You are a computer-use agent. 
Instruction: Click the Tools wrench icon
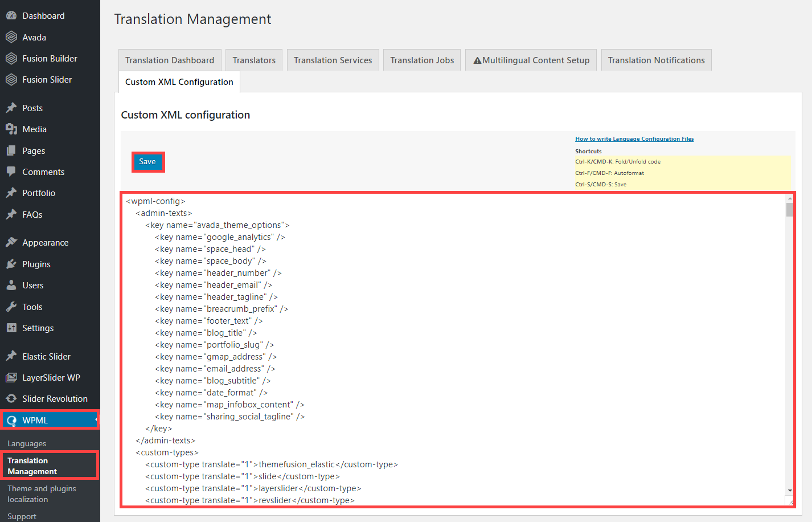coord(11,307)
